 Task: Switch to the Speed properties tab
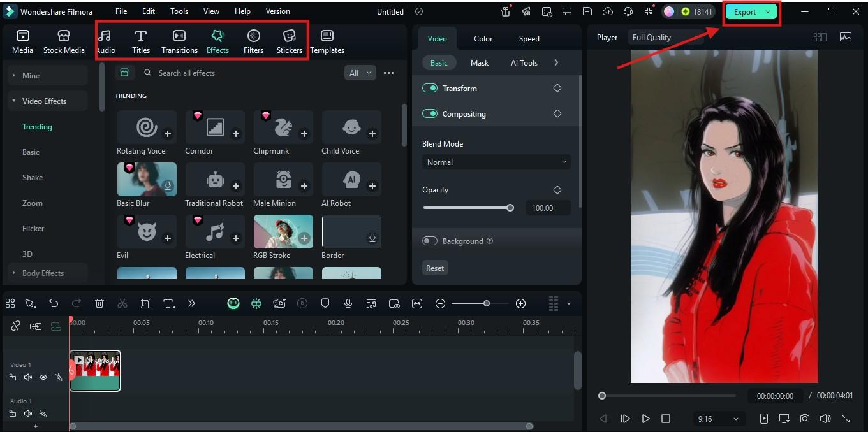529,39
